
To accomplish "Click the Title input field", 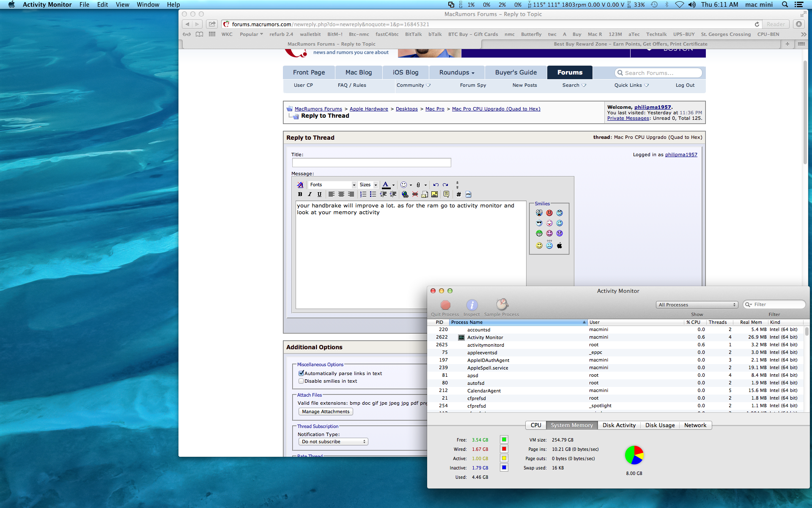I will pyautogui.click(x=371, y=163).
